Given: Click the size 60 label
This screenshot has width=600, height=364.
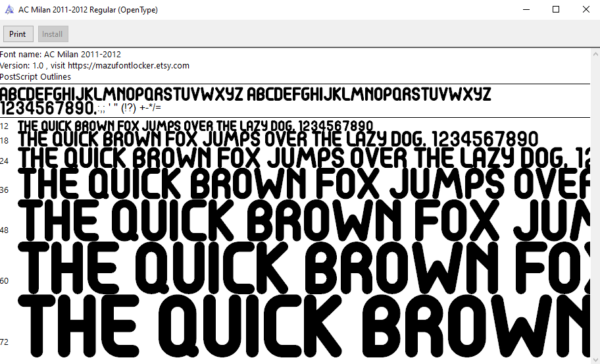Looking at the screenshot, I should pyautogui.click(x=4, y=281).
